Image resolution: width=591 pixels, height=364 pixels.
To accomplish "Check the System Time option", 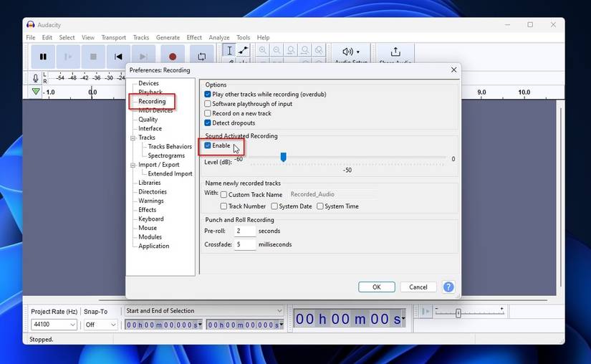I will coord(320,206).
